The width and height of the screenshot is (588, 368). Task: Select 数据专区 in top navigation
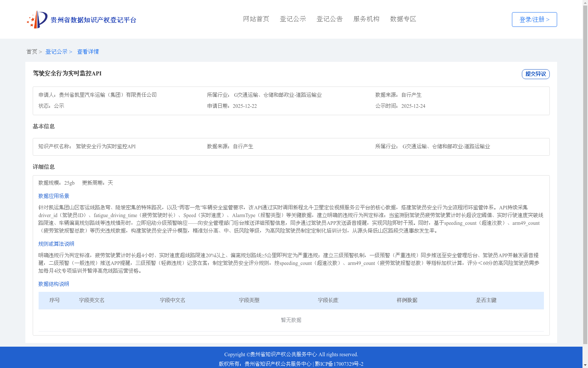pyautogui.click(x=403, y=19)
